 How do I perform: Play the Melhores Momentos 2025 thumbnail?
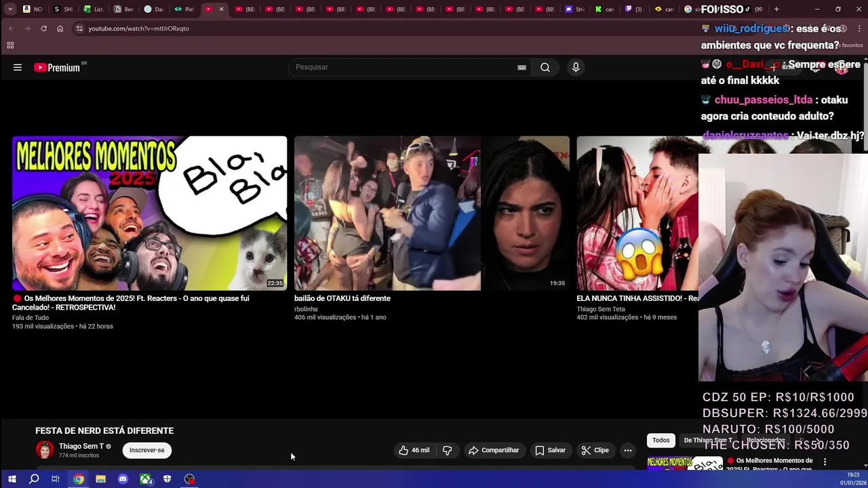point(149,213)
